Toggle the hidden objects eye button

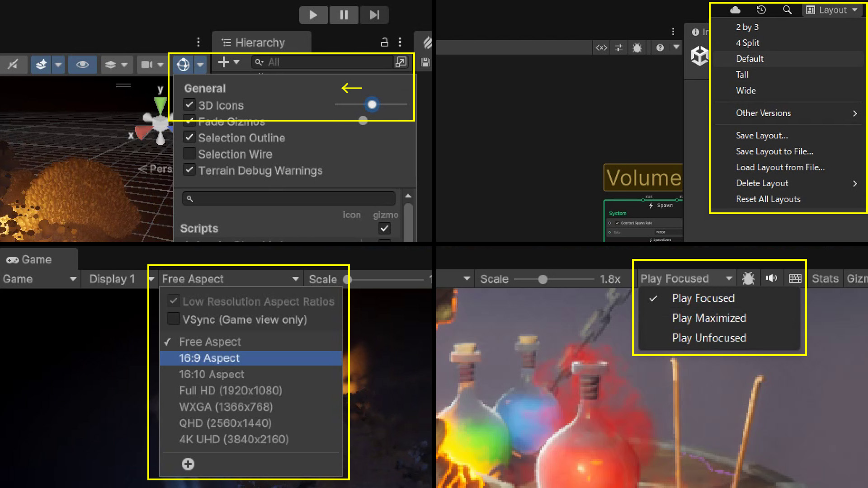[82, 65]
